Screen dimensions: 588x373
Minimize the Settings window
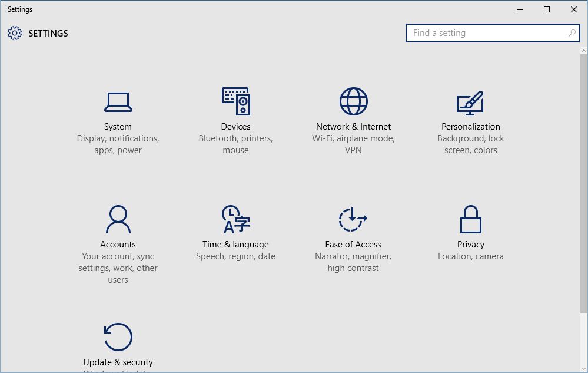click(520, 9)
